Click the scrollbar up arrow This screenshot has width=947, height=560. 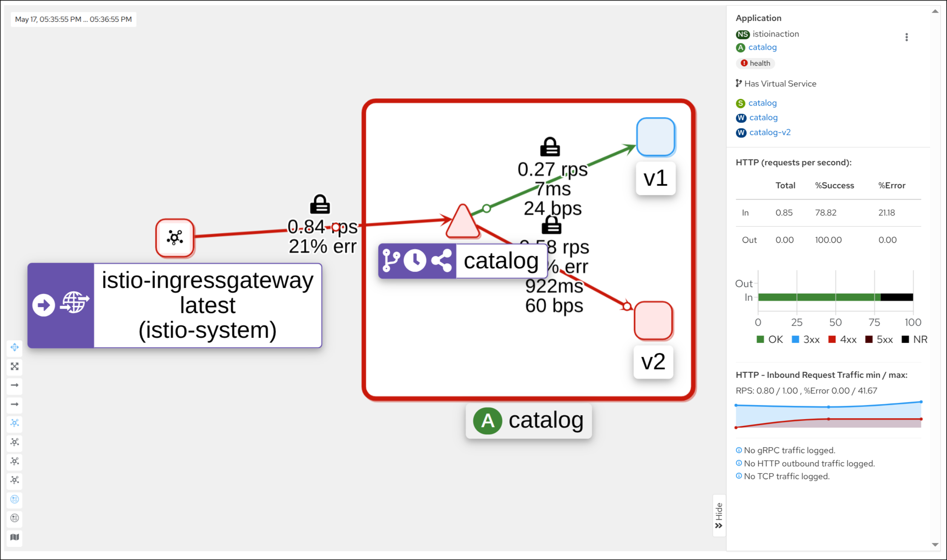(x=935, y=11)
